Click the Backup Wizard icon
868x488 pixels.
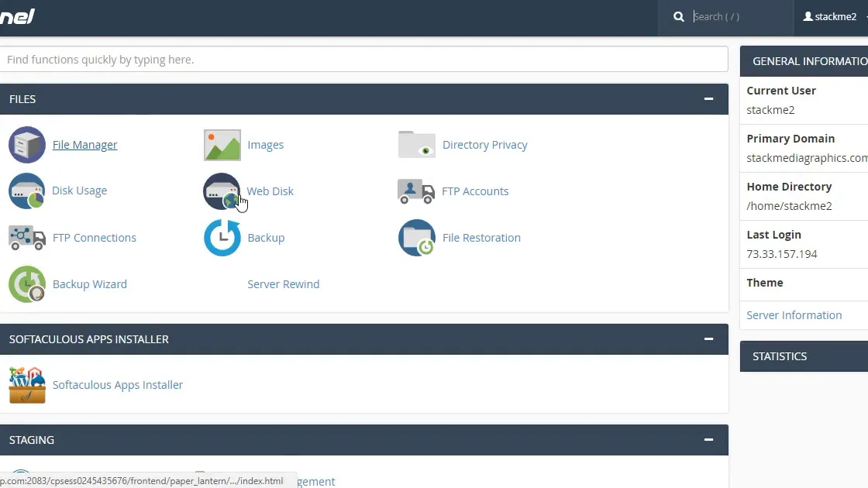27,284
